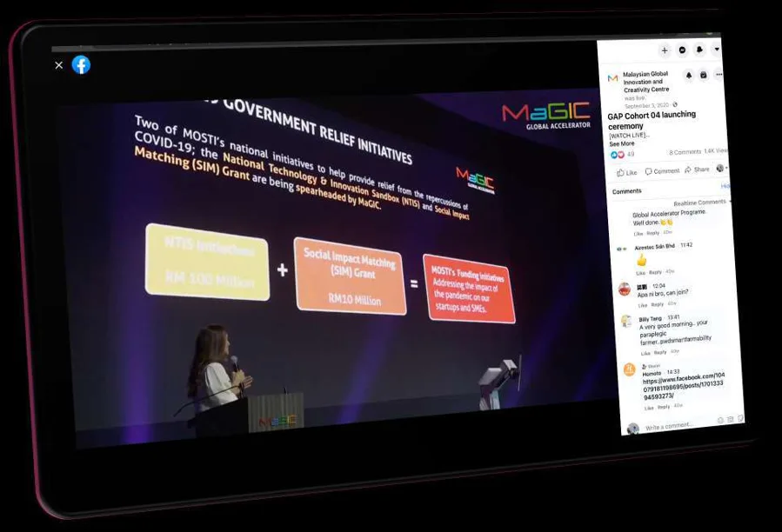Expand the Realtime Comments sort dropdown
The image size is (782, 532).
(x=702, y=203)
